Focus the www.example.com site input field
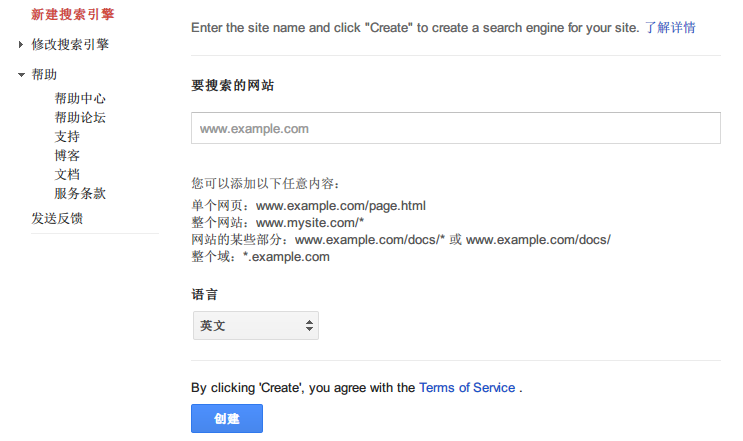 [455, 129]
